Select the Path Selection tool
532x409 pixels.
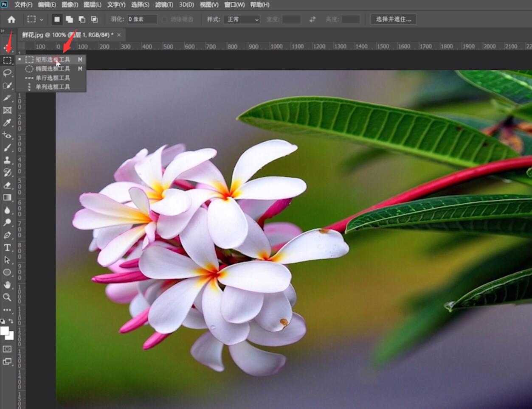[7, 260]
